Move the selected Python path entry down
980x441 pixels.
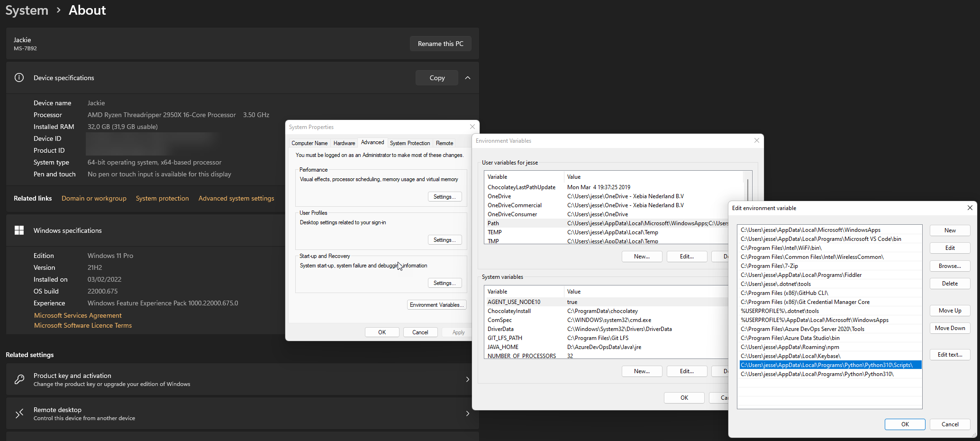click(x=950, y=328)
